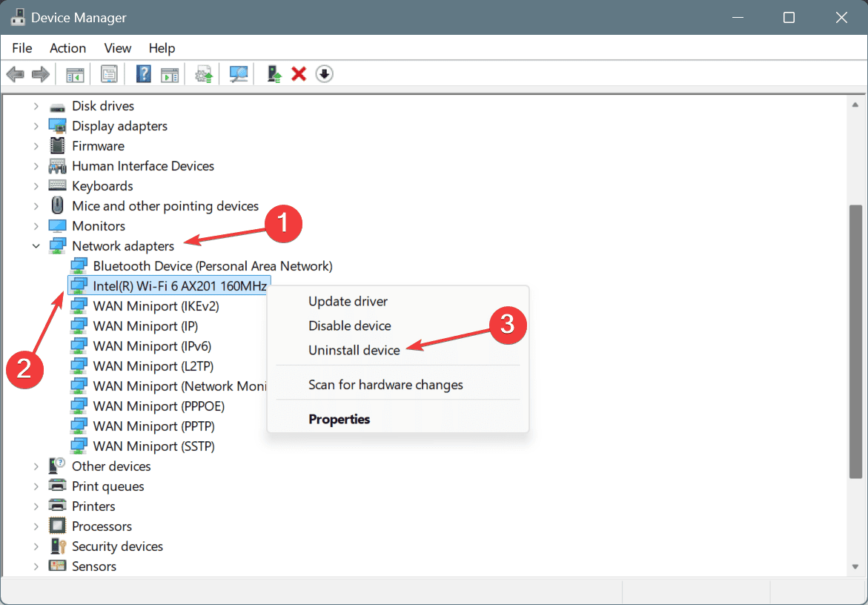Expand the Human Interface Devices node
The width and height of the screenshot is (868, 605).
pos(36,166)
